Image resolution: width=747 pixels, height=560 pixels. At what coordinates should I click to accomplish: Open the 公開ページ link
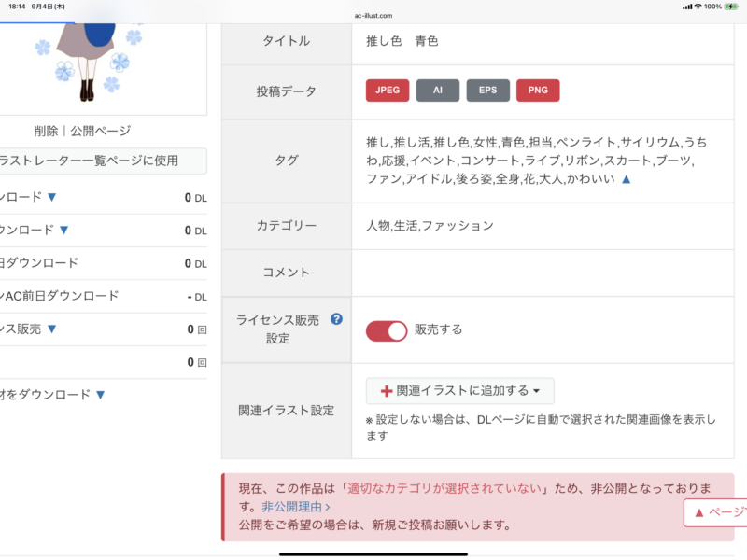[x=101, y=131]
